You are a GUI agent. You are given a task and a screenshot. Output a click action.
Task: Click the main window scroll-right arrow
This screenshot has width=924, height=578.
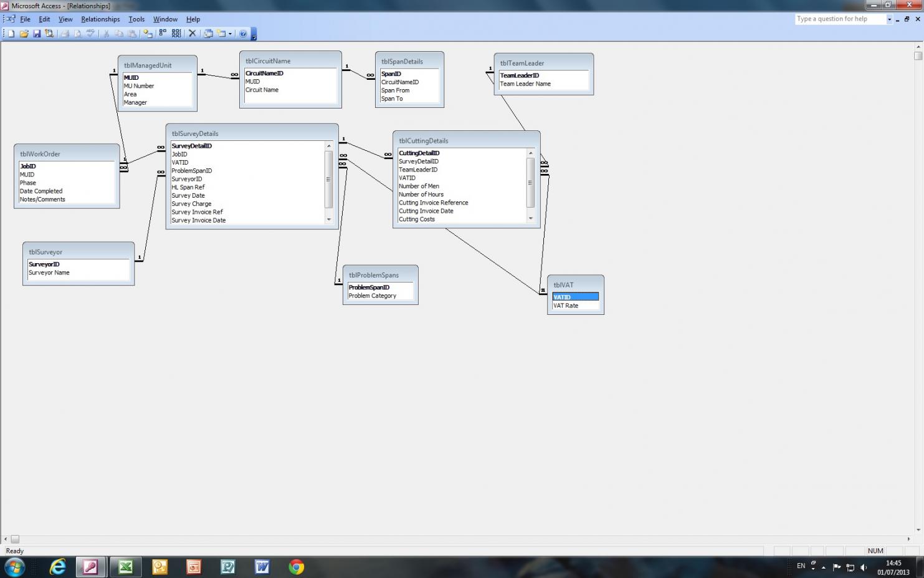(x=910, y=539)
